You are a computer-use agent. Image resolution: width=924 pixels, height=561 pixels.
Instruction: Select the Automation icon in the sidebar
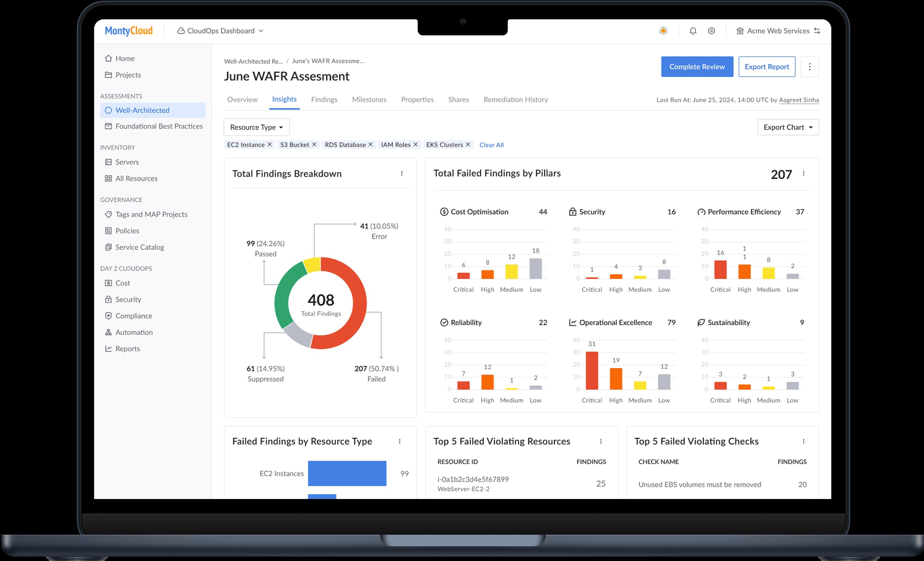[x=109, y=332]
